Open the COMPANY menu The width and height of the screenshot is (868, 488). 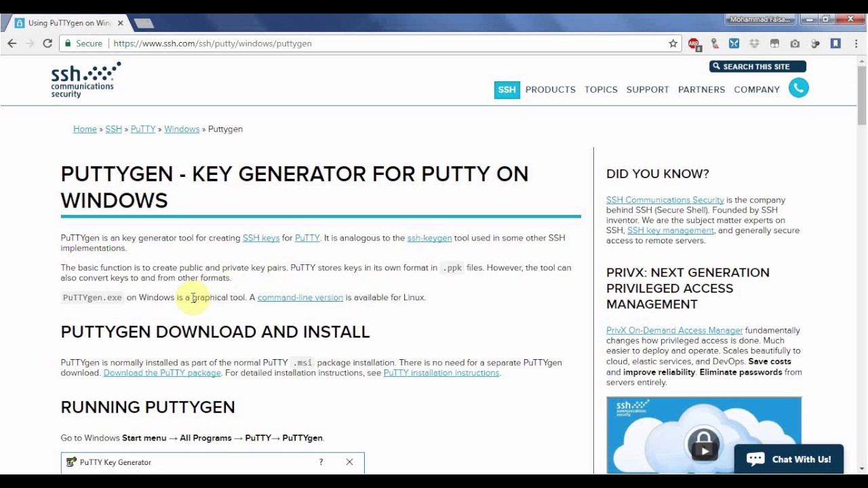click(757, 89)
